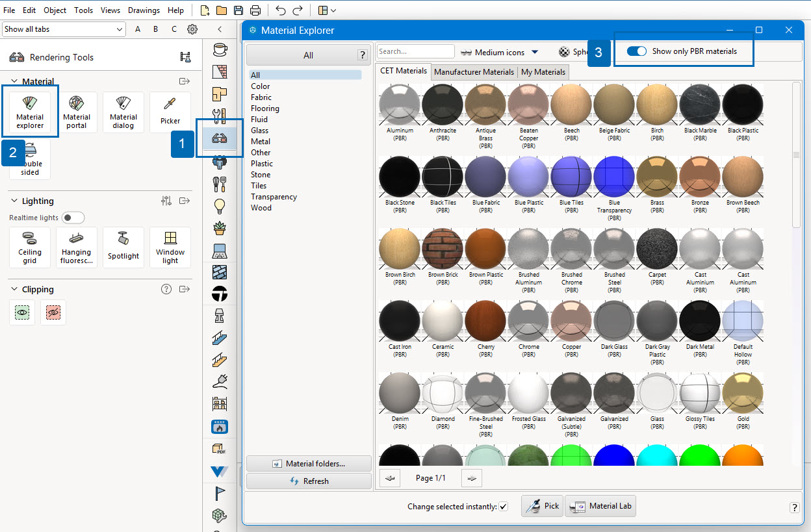Insert a Ceiling grid light
Screen dimensions: 811x532
tap(30, 247)
